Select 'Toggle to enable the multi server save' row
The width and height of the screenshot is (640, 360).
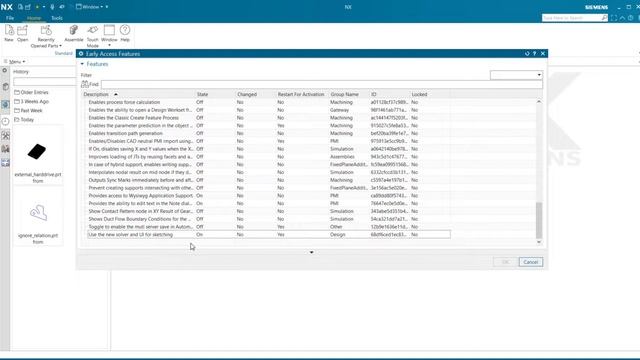[x=269, y=227]
